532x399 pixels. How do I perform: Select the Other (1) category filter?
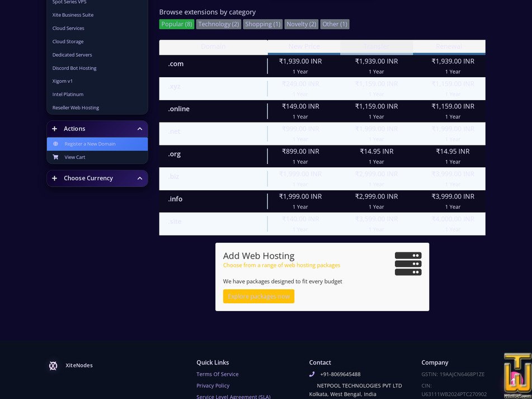[335, 24]
